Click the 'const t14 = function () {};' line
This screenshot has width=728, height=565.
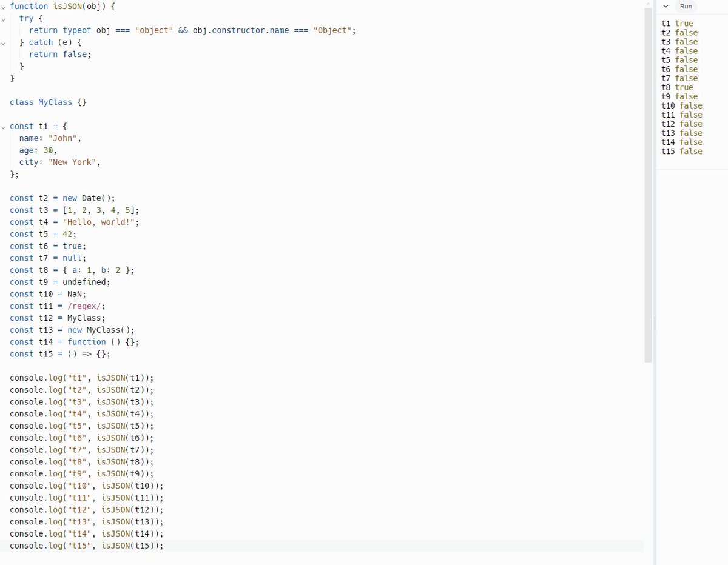[75, 342]
